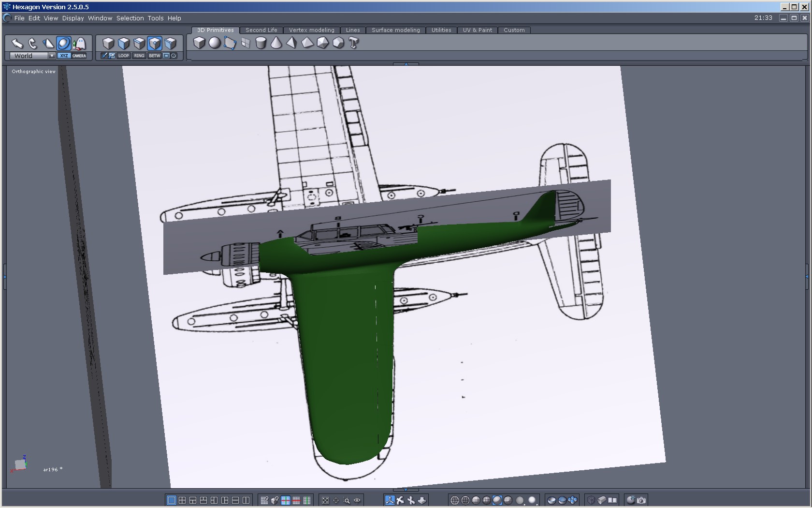Activate the Rotate manipulator tool
The height and width of the screenshot is (508, 812).
click(x=32, y=44)
